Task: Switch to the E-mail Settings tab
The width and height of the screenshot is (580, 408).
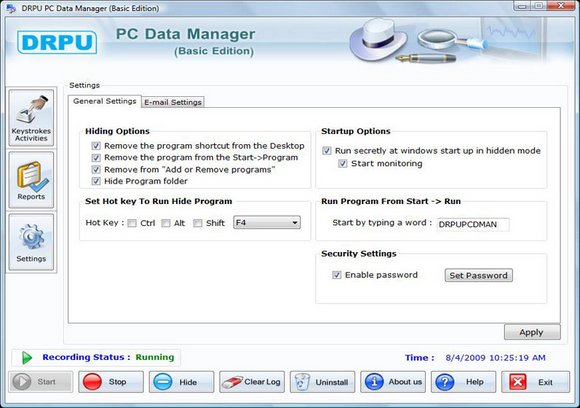Action: pyautogui.click(x=173, y=102)
